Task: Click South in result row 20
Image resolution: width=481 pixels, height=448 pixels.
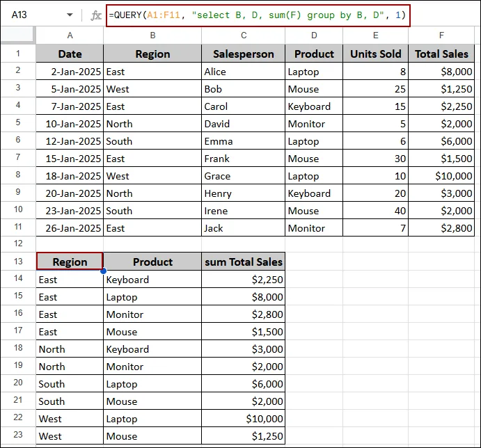Action: tap(70, 384)
